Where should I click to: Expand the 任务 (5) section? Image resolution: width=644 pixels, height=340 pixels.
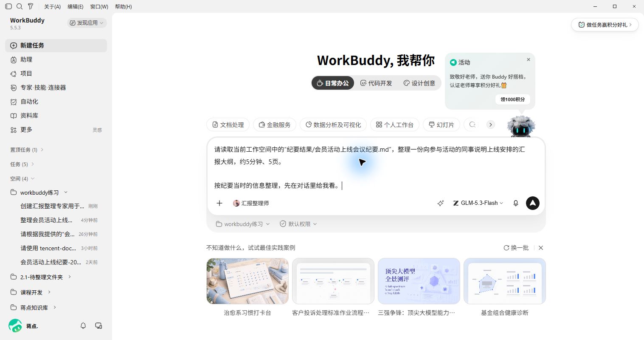click(x=22, y=164)
